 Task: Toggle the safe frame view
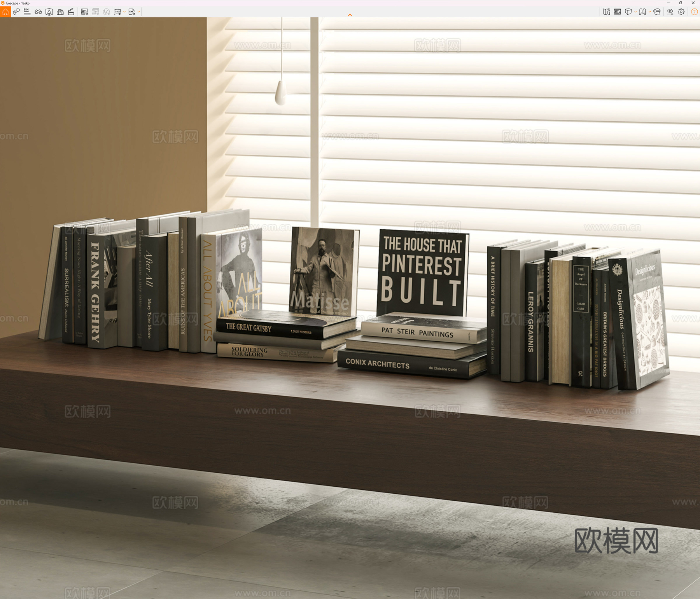pos(617,12)
